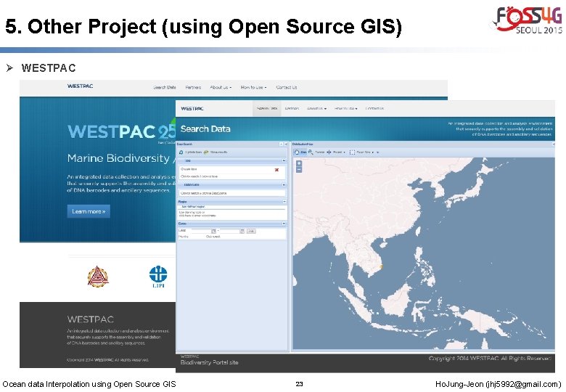Click the "Biodiversity Portal site" footer text

[x=210, y=362]
